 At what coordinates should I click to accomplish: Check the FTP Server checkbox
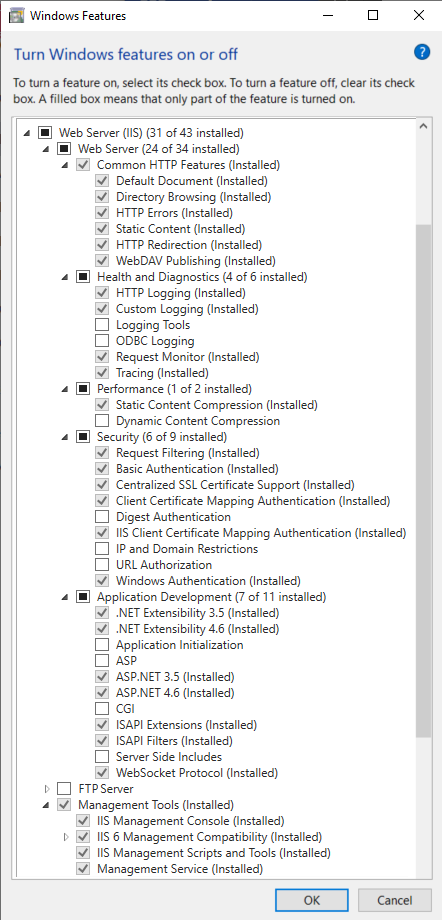[x=63, y=789]
